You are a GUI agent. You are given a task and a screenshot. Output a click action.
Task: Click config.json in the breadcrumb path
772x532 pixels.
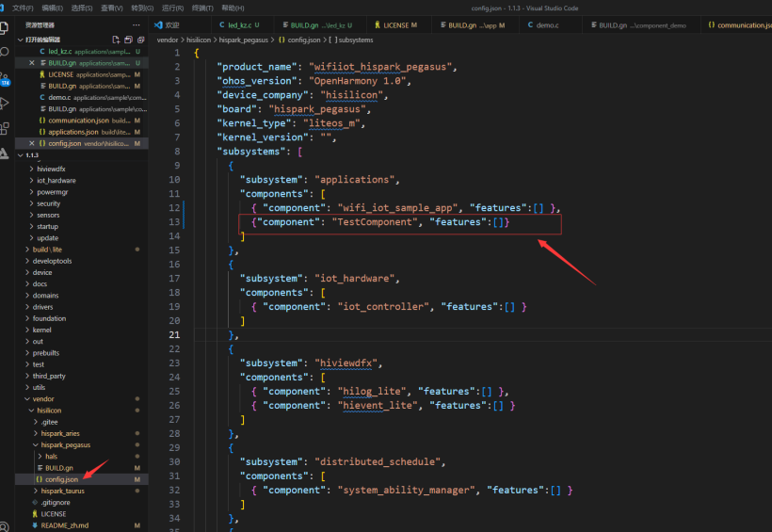click(303, 40)
